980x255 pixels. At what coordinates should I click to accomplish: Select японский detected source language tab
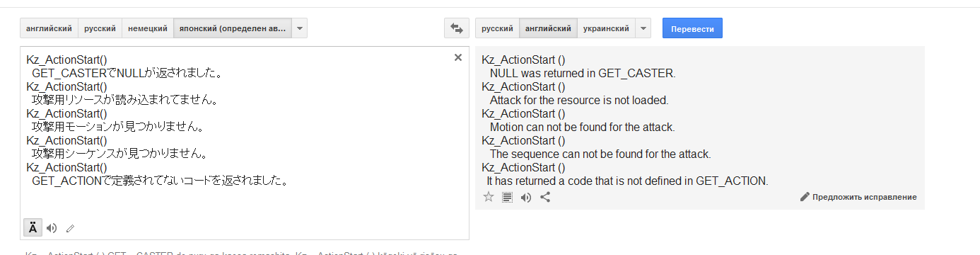click(233, 28)
